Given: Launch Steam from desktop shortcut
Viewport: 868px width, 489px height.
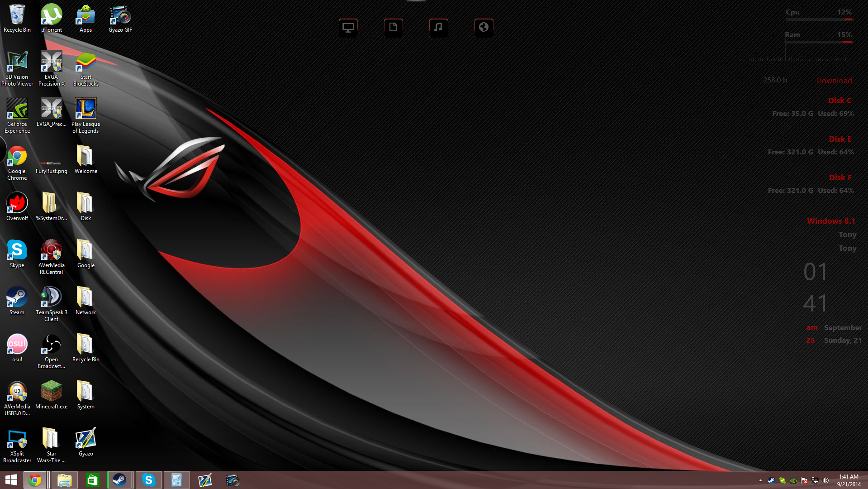Looking at the screenshot, I should coord(17,301).
